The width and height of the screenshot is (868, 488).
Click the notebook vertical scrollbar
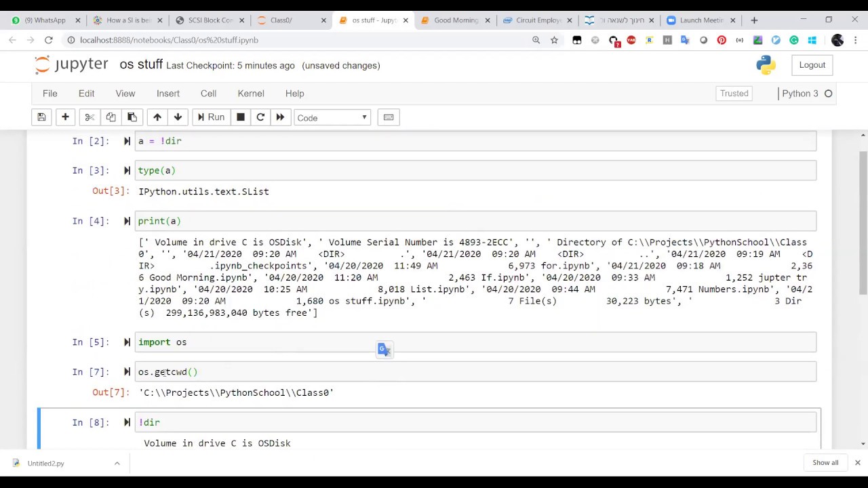coord(863,224)
